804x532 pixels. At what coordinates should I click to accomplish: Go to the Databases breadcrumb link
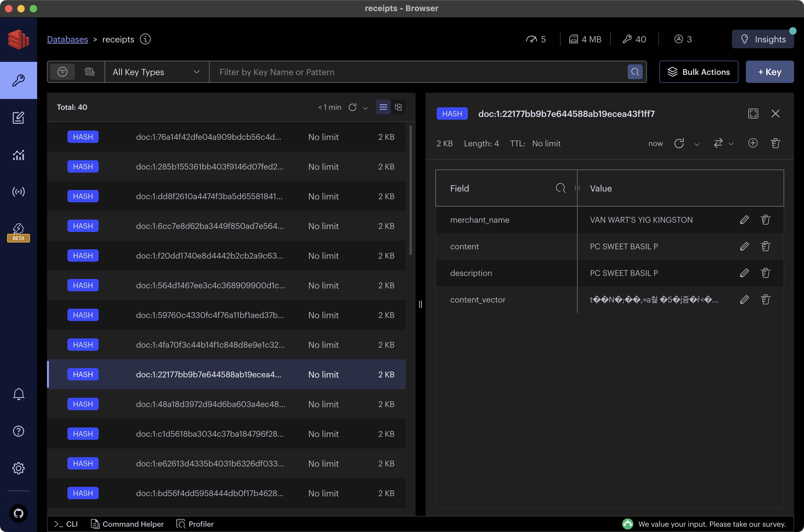(67, 39)
